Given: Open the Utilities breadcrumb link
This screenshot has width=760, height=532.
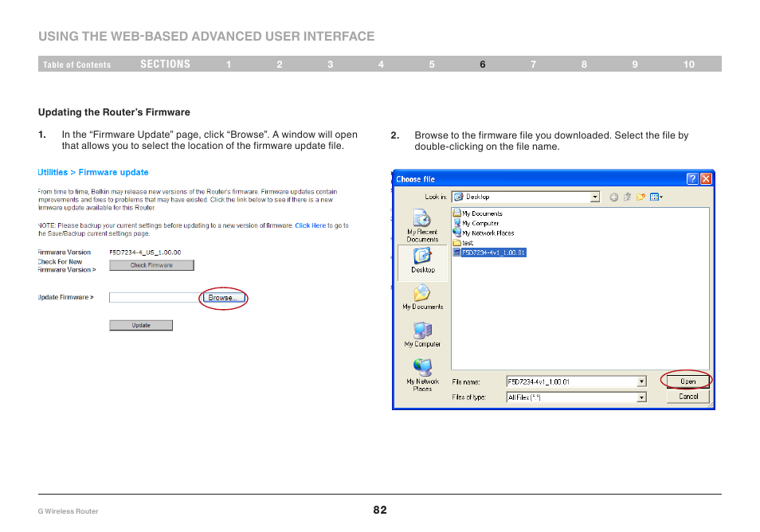Looking at the screenshot, I should 53,173.
